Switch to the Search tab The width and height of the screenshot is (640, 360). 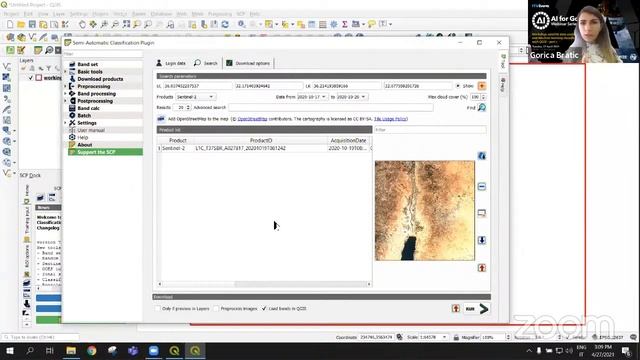pos(206,63)
